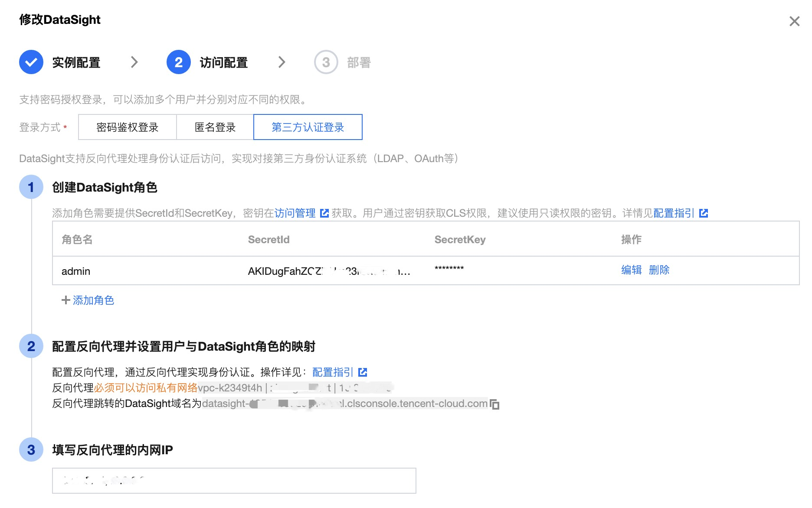This screenshot has width=812, height=508.
Task: Click the vpc-k2349t4h network text
Action: [230, 388]
